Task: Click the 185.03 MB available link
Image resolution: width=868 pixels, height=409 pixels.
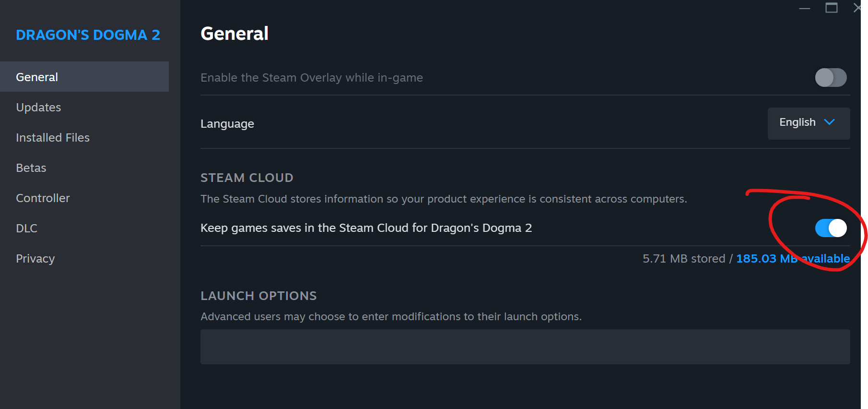Action: (792, 258)
